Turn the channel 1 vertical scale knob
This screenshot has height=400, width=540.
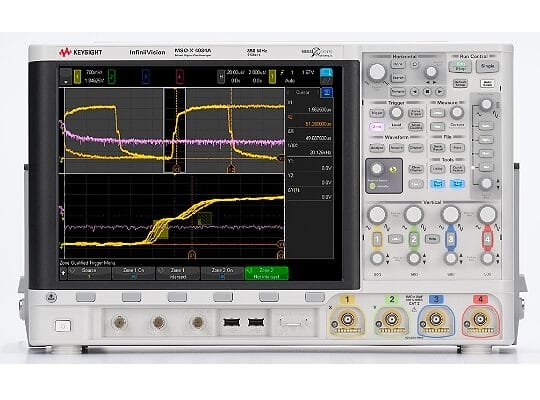[377, 215]
